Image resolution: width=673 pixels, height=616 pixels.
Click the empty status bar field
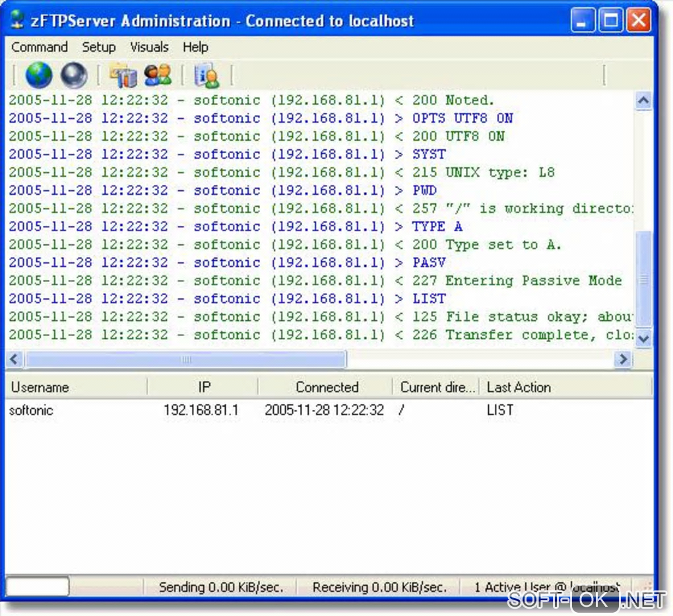pos(38,586)
